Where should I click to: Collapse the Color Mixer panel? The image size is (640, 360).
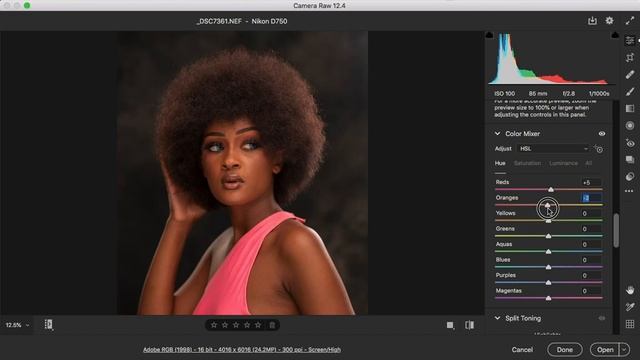pos(497,134)
